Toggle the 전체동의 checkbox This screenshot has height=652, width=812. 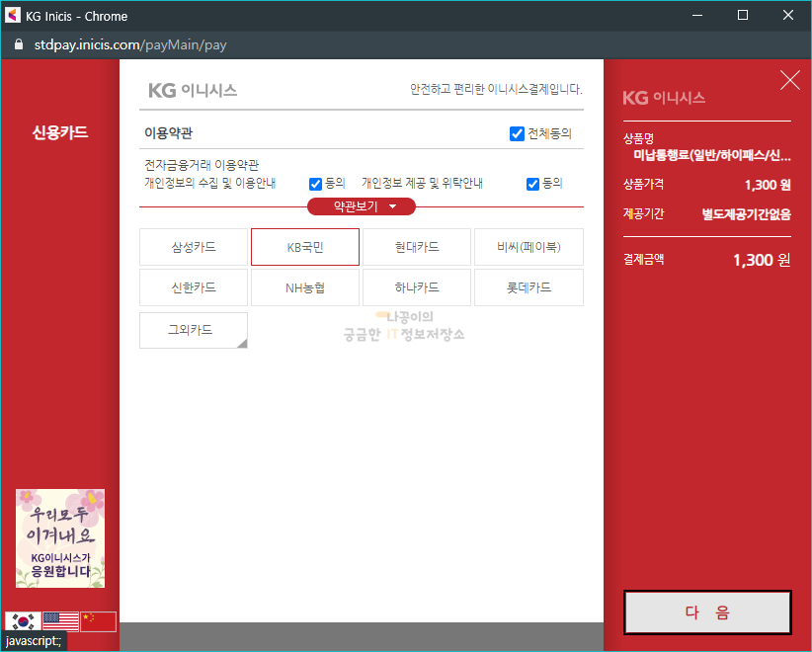(x=517, y=133)
